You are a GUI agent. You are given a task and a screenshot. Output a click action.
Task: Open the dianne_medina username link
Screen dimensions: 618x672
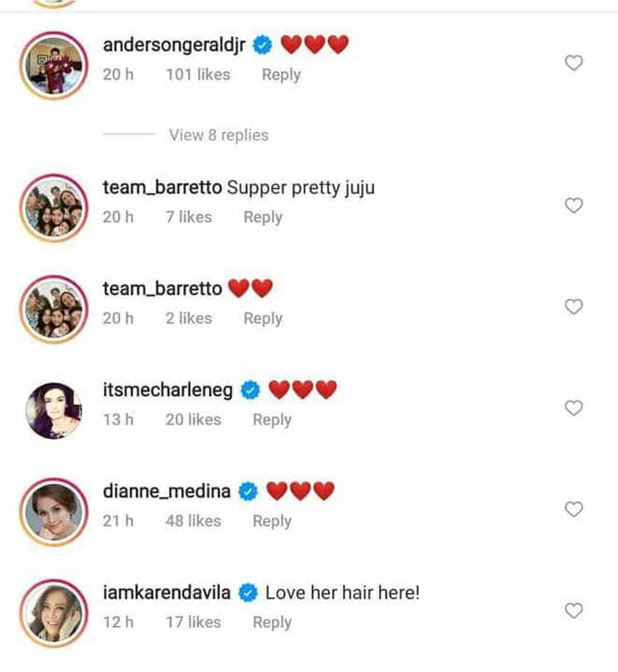pyautogui.click(x=167, y=490)
